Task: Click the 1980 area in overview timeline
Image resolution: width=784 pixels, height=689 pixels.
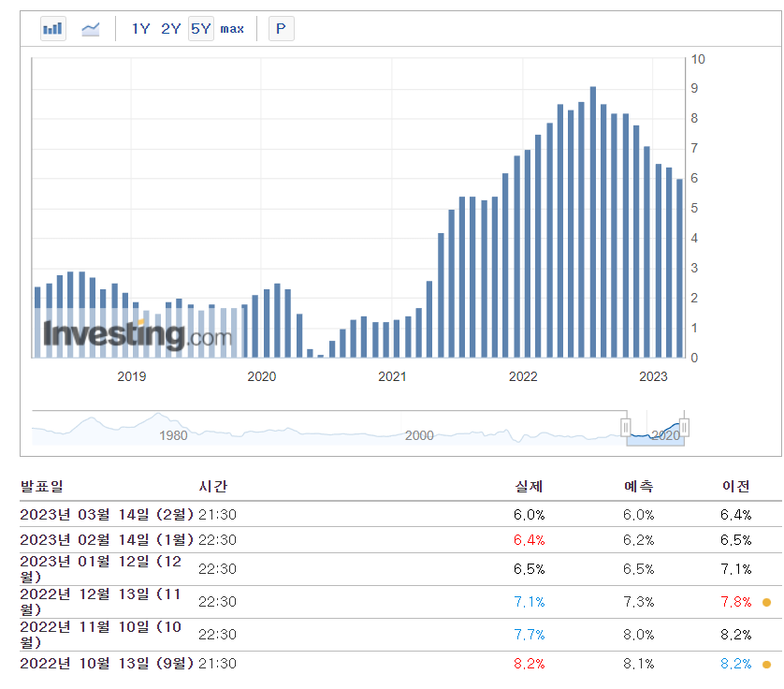Action: 173,435
